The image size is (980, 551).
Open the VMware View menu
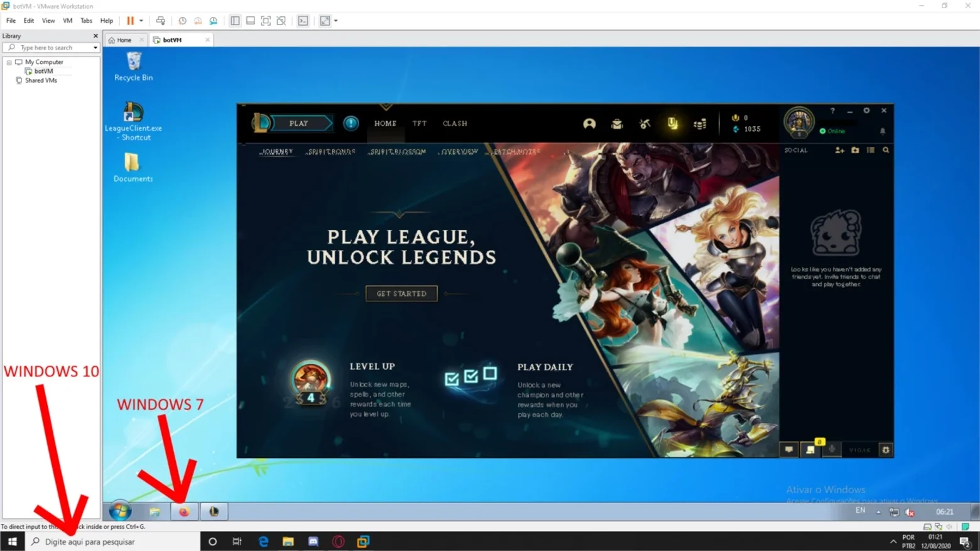pyautogui.click(x=48, y=21)
